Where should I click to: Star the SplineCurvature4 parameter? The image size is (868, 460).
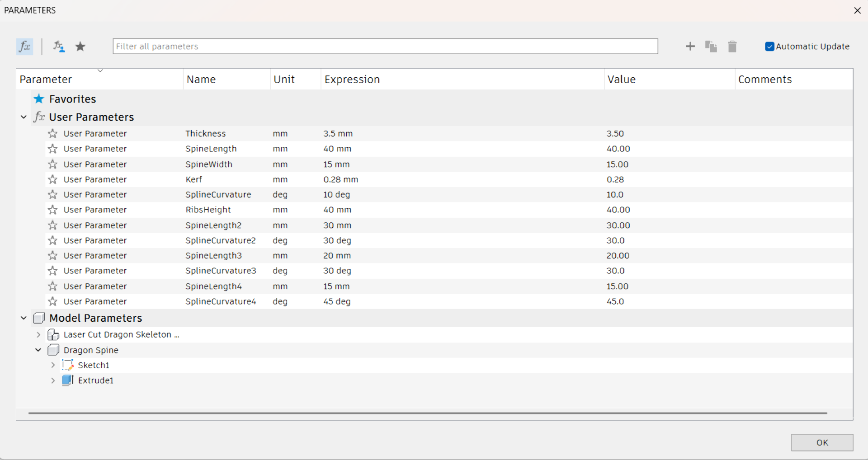tap(53, 301)
